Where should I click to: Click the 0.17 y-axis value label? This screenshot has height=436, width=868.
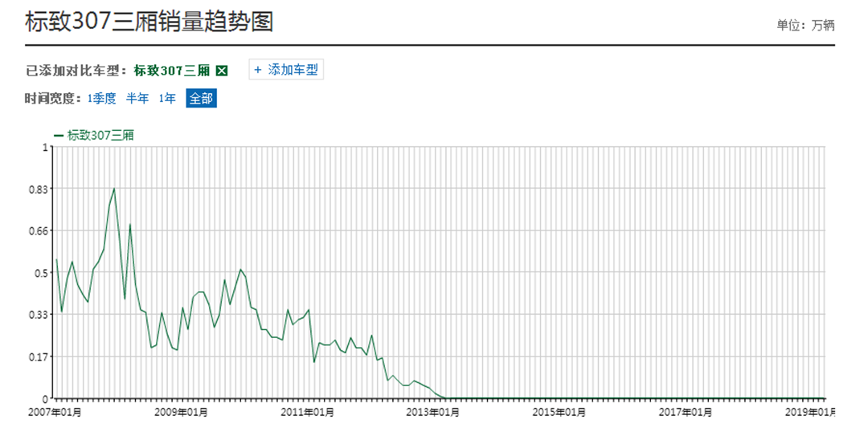pyautogui.click(x=38, y=357)
